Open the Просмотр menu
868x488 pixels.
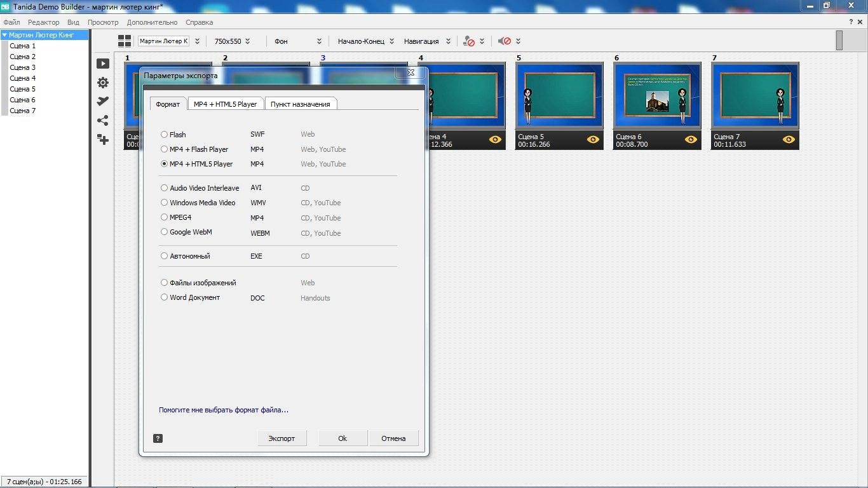(103, 22)
